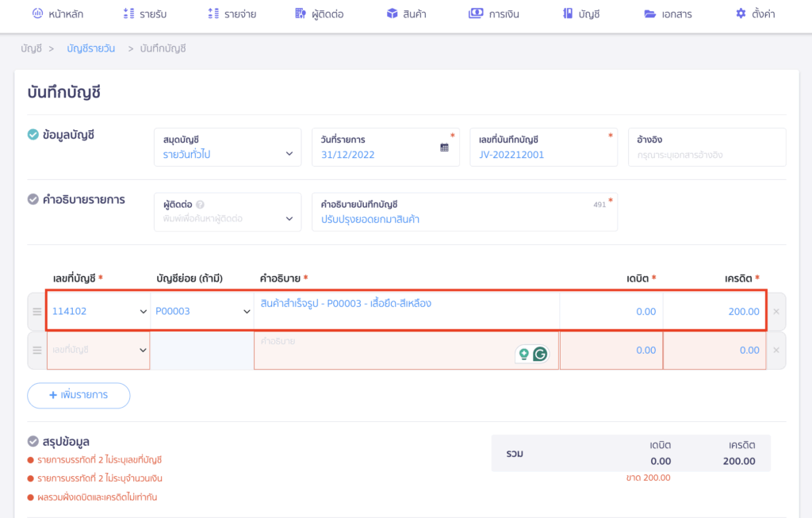Click the calendar icon in date field
812x518 pixels.
[444, 148]
